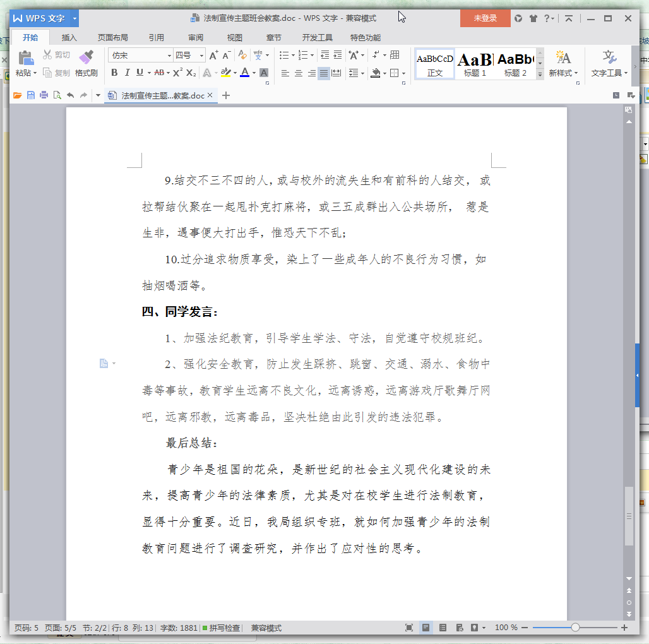
Task: Click the Paste (粘贴) clipboard icon
Action: [x=25, y=59]
